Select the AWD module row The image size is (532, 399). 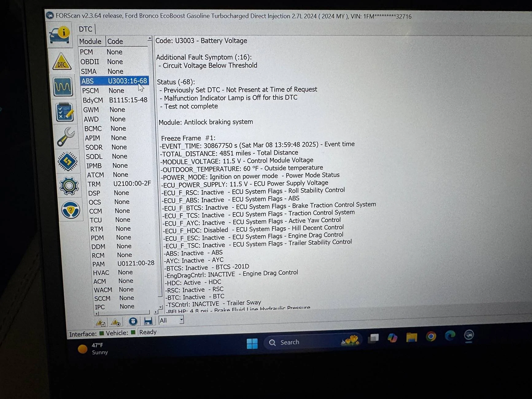pos(117,119)
